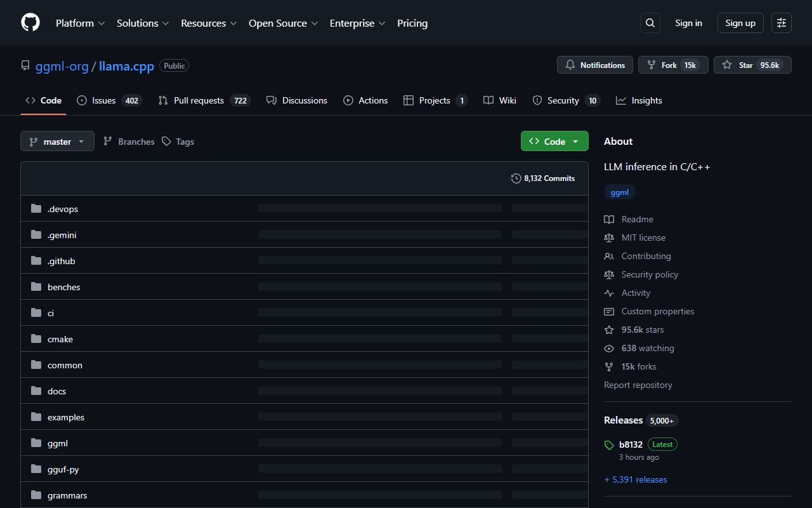The width and height of the screenshot is (812, 508).
Task: Click the ggml topic badge
Action: (x=619, y=192)
